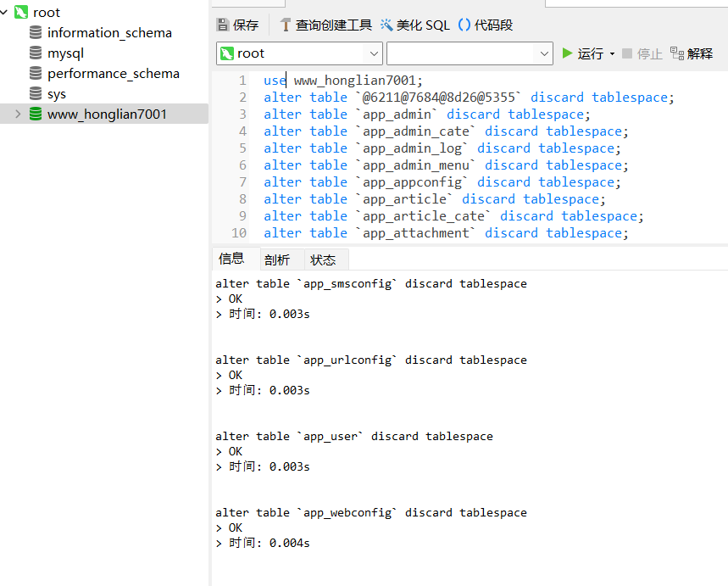Save the current SQL query

point(237,25)
